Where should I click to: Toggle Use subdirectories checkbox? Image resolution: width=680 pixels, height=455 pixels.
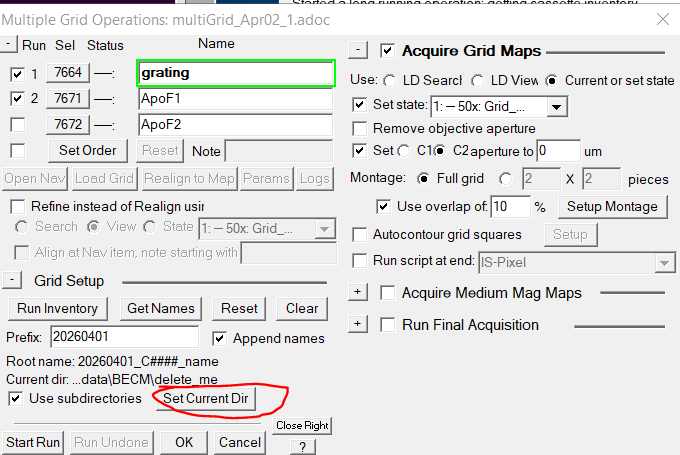[x=16, y=399]
